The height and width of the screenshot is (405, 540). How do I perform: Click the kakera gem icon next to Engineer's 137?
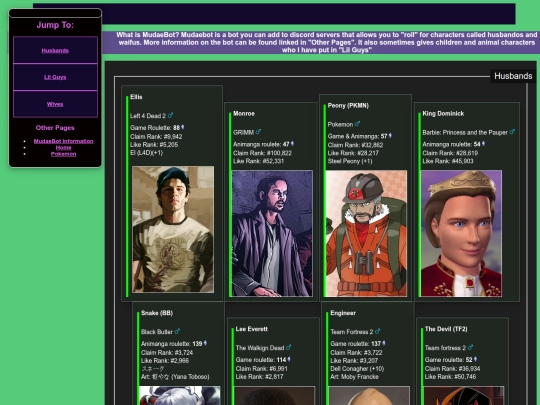(x=384, y=343)
